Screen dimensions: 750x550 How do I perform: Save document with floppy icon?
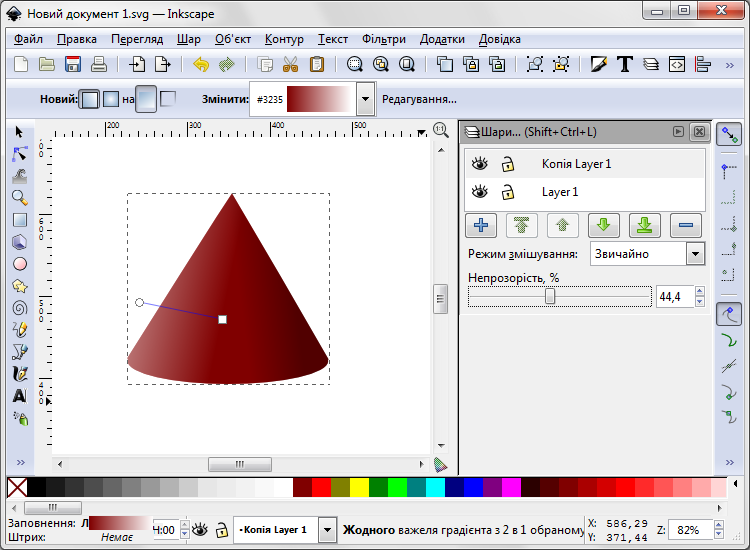click(x=73, y=64)
